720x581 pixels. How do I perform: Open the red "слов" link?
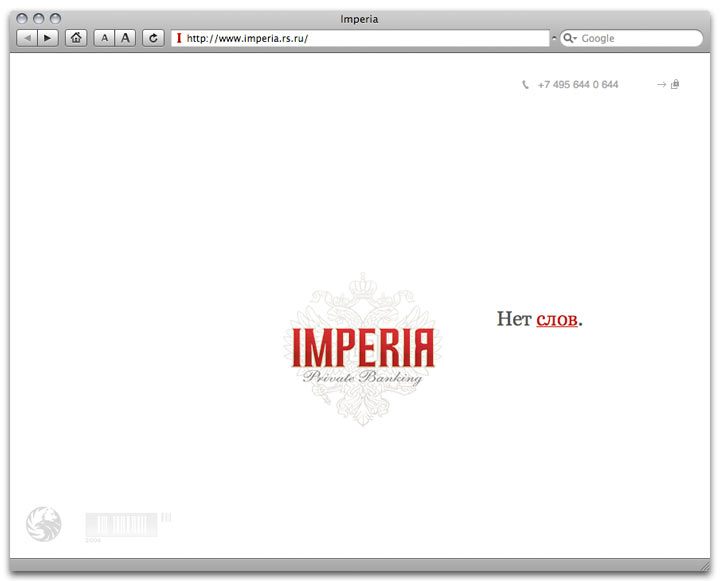(x=556, y=319)
